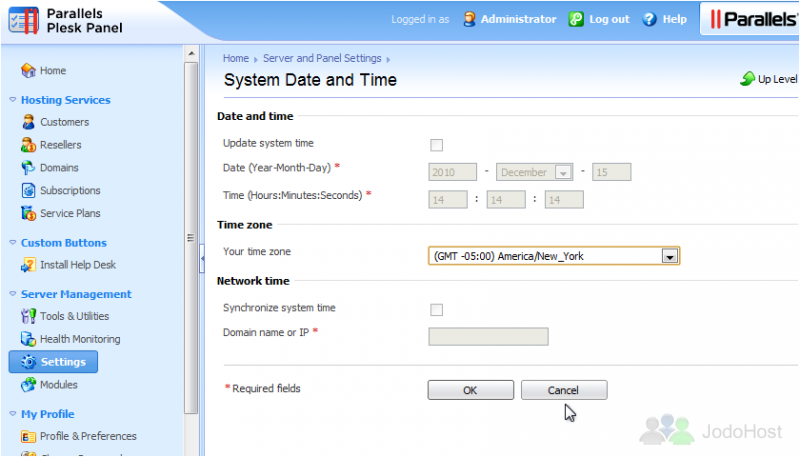Click the Help question mark icon

(649, 19)
